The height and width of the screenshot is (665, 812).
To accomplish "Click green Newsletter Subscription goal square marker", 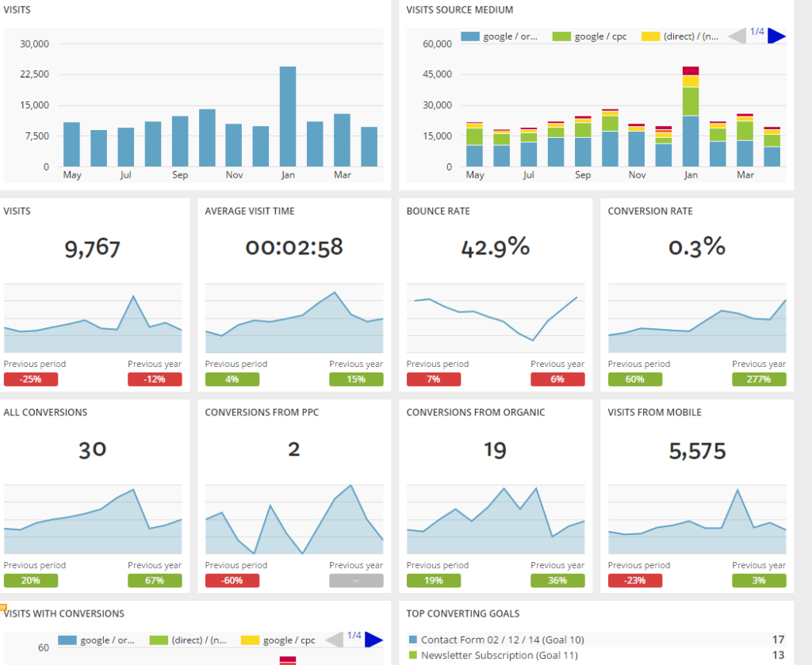I will (412, 655).
